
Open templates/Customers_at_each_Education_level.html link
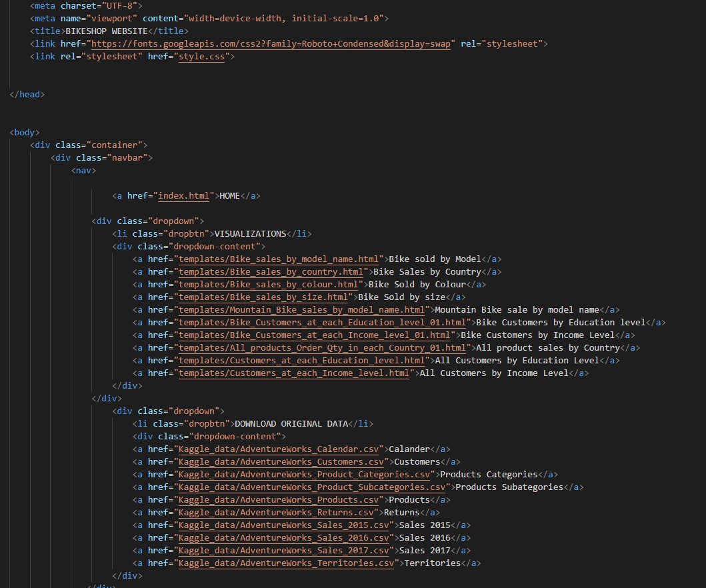[302, 360]
